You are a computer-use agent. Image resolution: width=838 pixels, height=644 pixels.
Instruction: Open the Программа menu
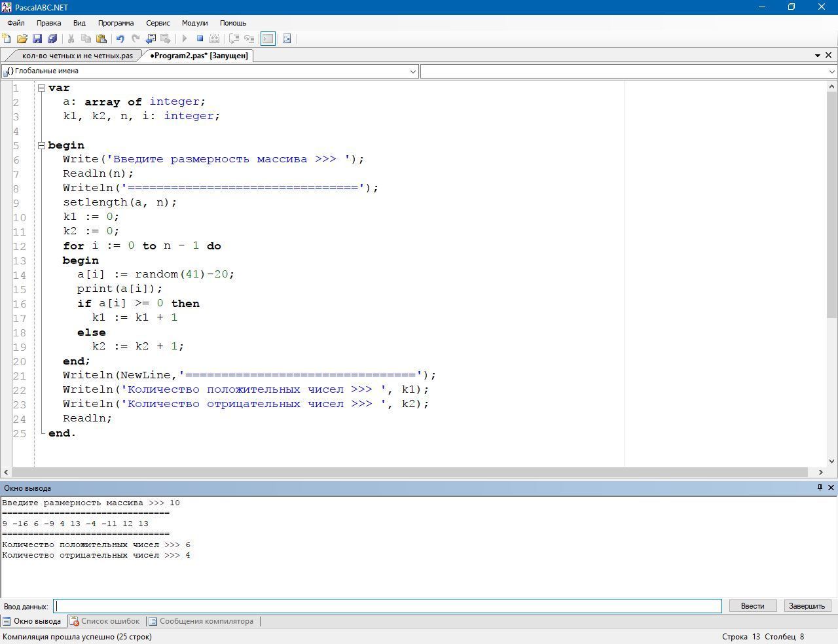click(115, 23)
